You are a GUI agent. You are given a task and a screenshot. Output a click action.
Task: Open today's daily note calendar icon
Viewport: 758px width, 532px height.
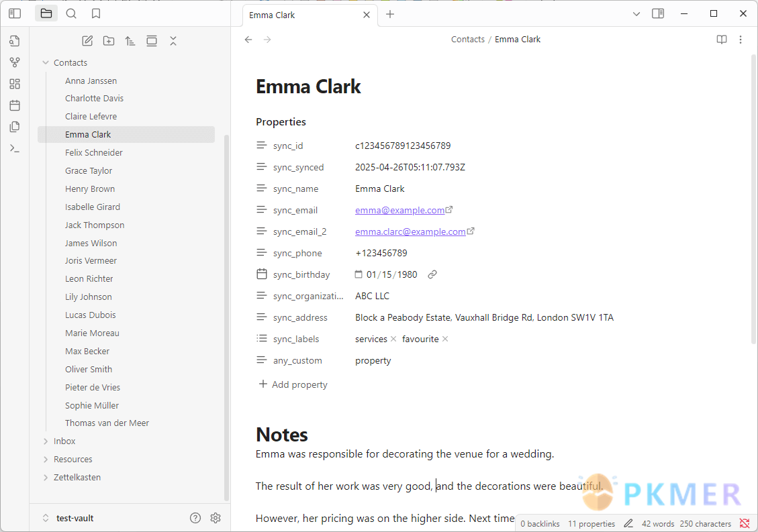pos(15,105)
